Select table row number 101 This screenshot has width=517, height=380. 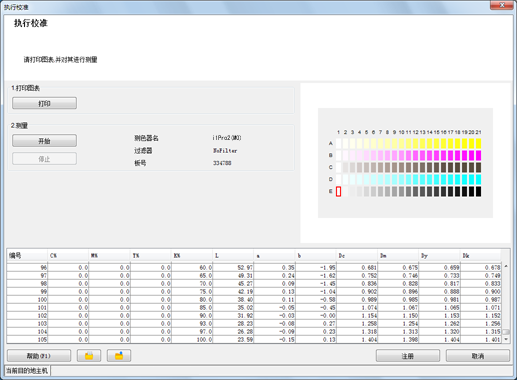254,307
